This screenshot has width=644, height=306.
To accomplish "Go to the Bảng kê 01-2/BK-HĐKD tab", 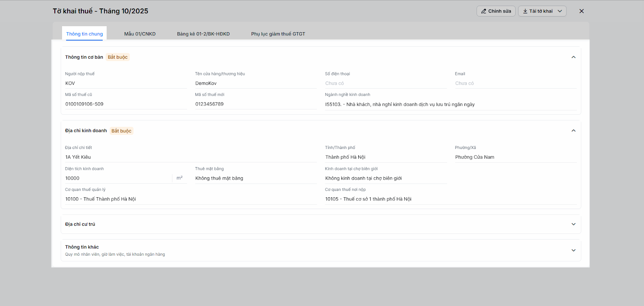I will (x=203, y=34).
